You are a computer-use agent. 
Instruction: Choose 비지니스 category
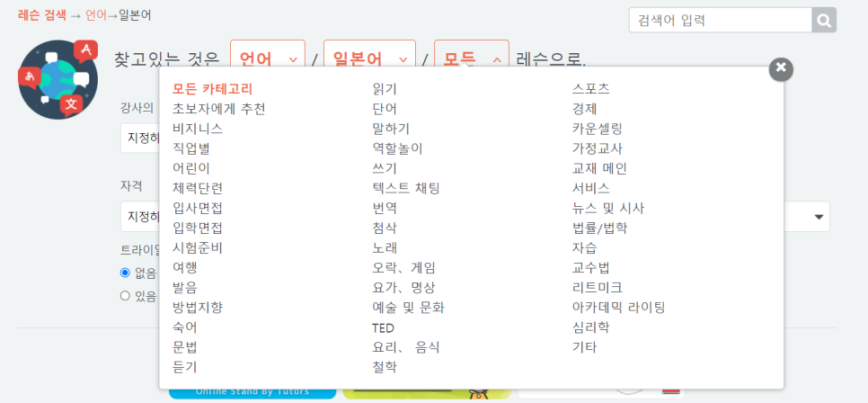198,129
